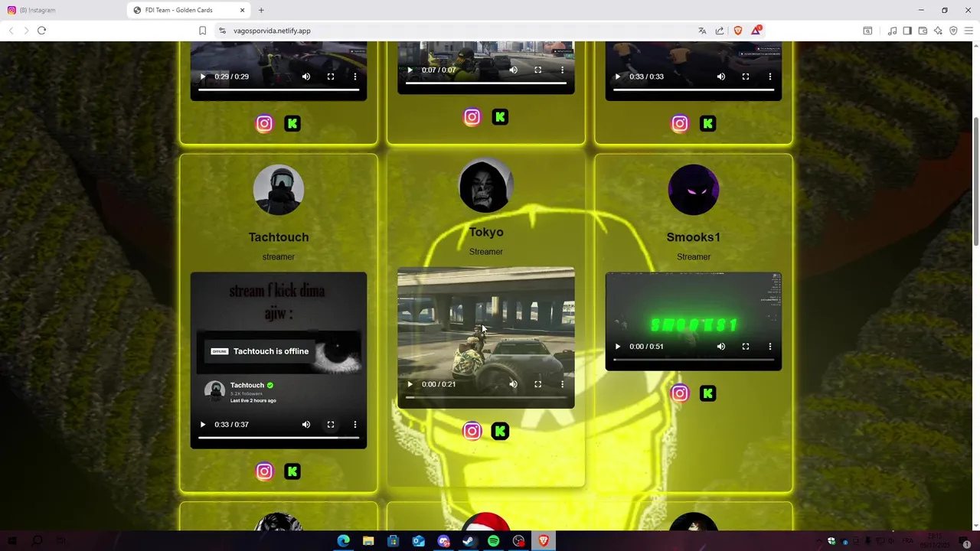Play the top 0:33 / 0:33 video

[x=618, y=77]
